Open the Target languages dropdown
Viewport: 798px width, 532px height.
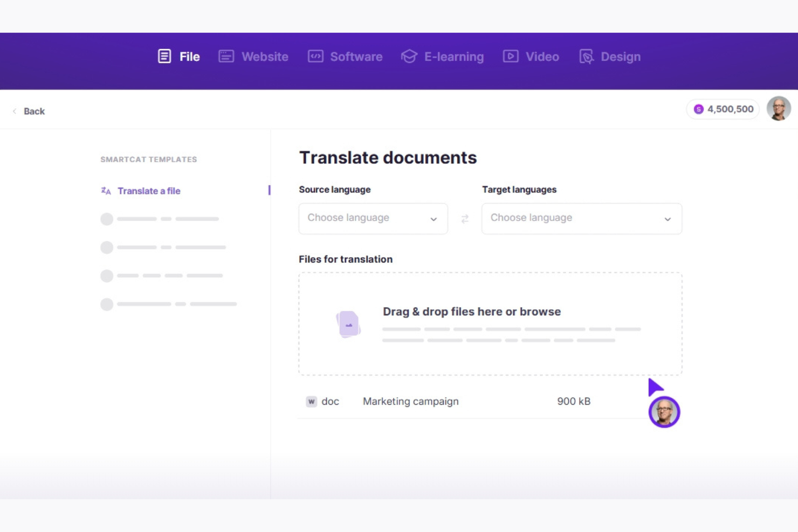pyautogui.click(x=581, y=219)
